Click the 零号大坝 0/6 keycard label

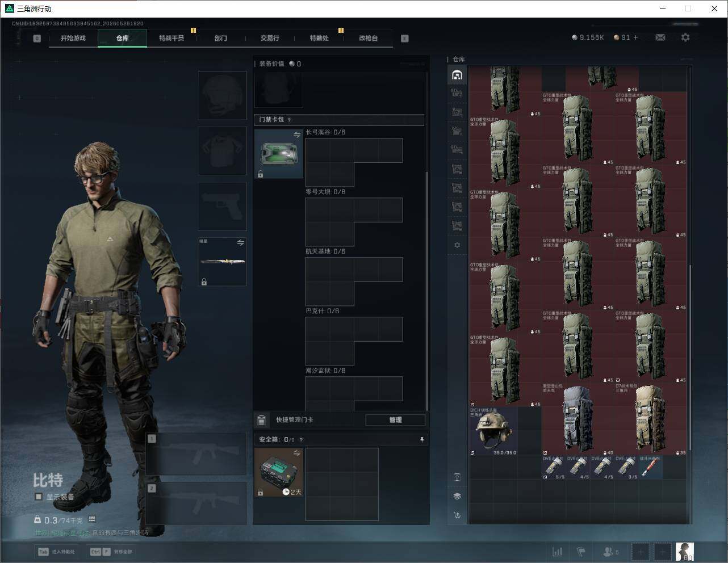325,192
